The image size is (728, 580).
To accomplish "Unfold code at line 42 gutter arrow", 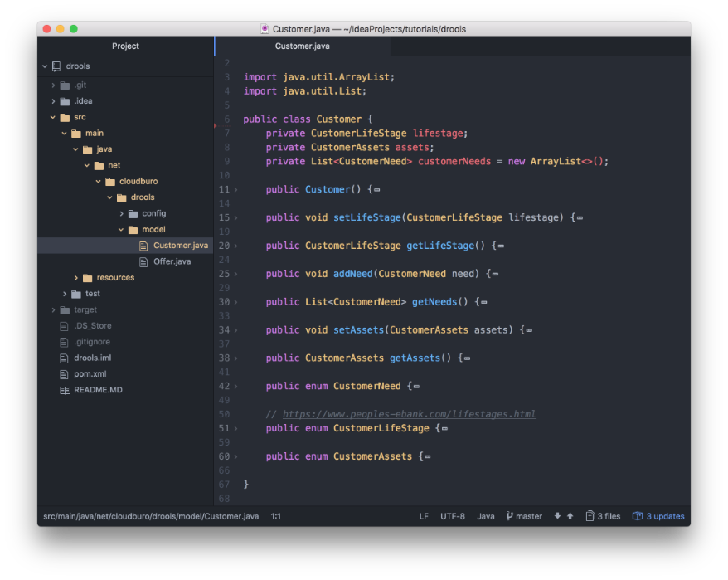I will (x=235, y=387).
